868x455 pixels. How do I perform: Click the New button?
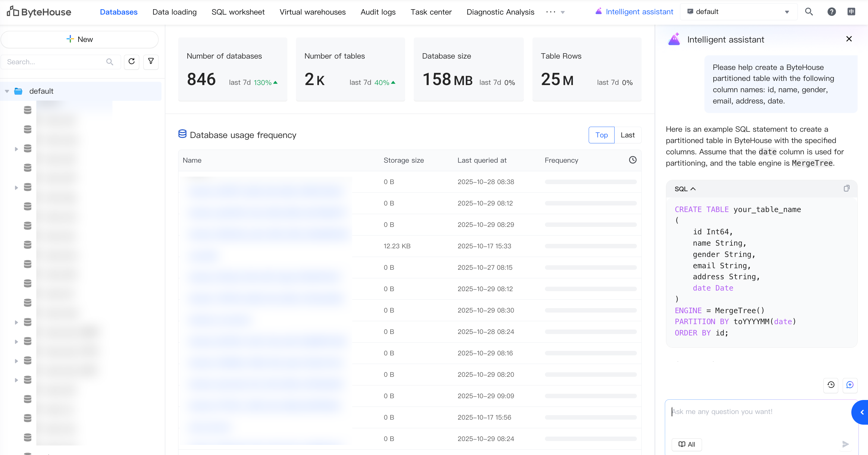(x=79, y=40)
